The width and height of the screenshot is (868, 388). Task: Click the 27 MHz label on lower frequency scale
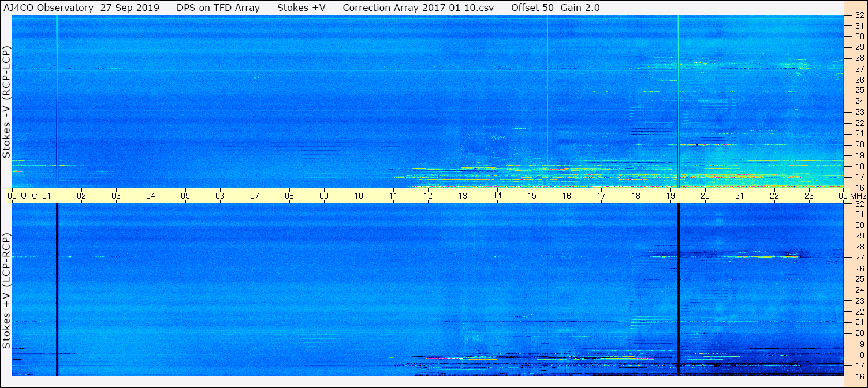click(859, 258)
